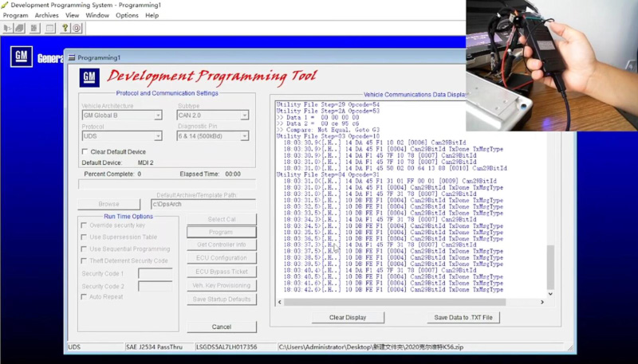Click Get Controller Info button
The width and height of the screenshot is (638, 364).
(x=222, y=245)
